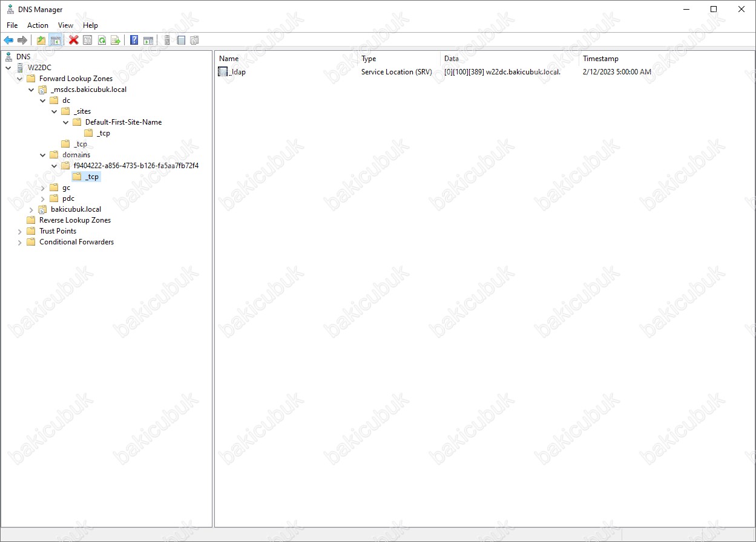Open Properties via toolbar icon
The width and height of the screenshot is (756, 542).
click(88, 41)
